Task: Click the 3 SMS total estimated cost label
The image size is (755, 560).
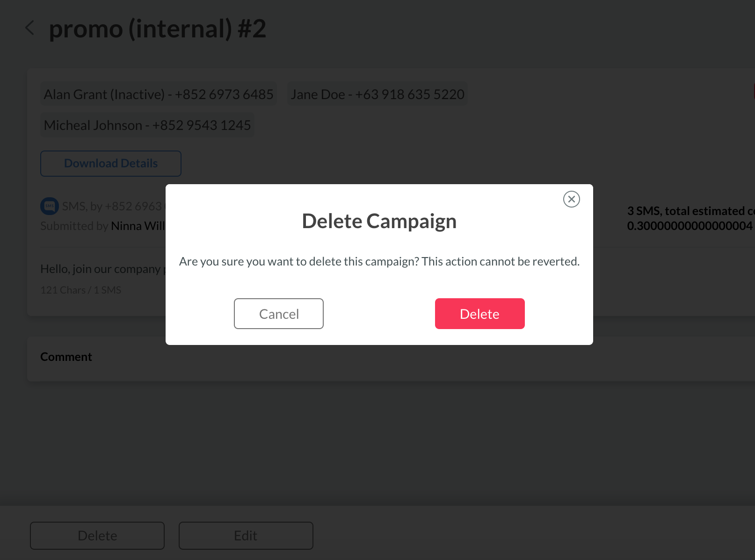Action: (x=690, y=211)
